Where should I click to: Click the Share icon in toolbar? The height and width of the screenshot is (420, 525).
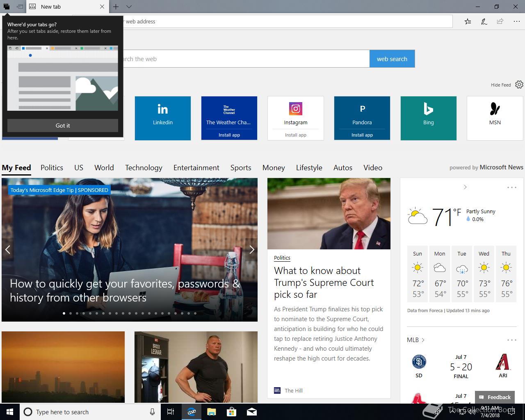tap(500, 21)
